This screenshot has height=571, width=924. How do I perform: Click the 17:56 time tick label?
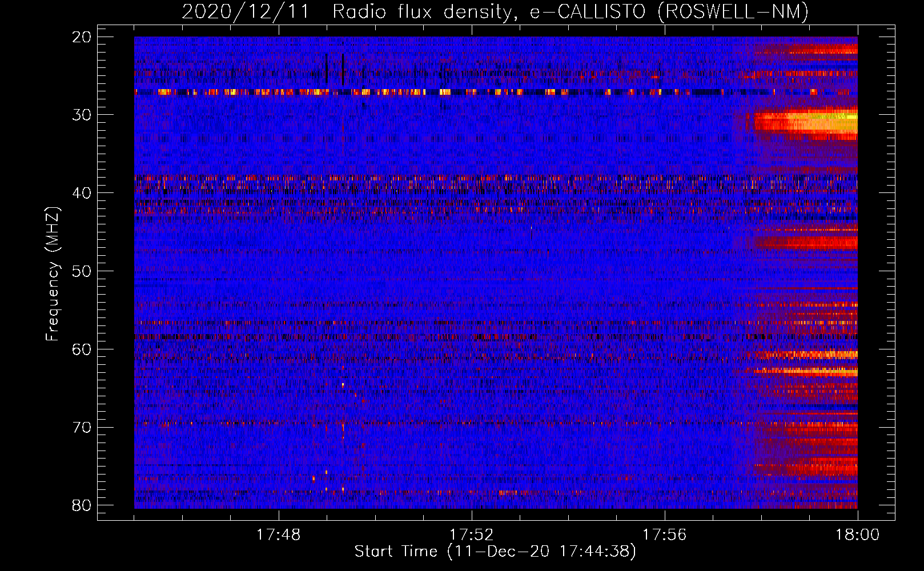pyautogui.click(x=665, y=535)
